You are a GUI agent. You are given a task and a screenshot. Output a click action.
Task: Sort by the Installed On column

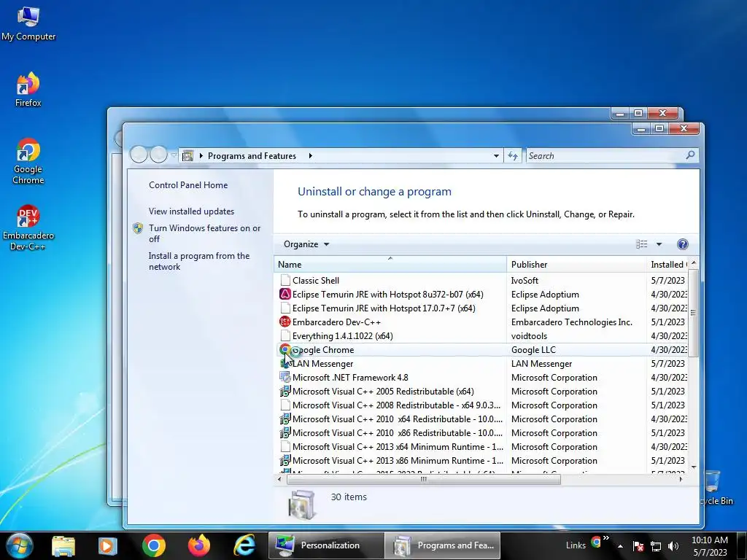point(667,264)
